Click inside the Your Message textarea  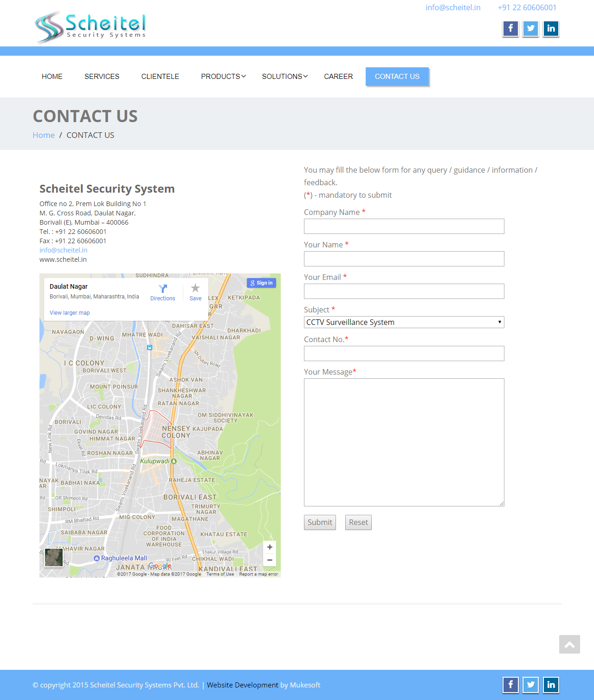point(404,442)
